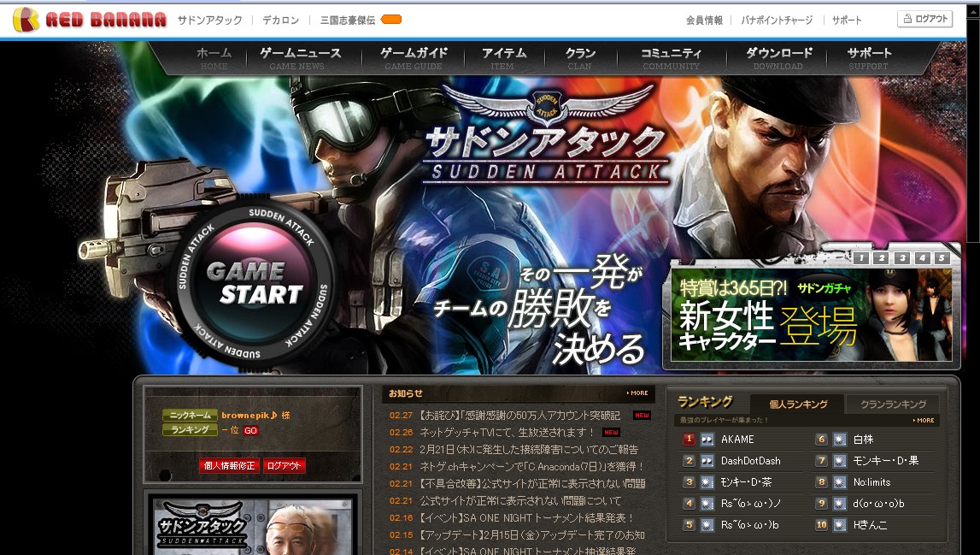The image size is (980, 555).
Task: Click the NEW badge on 02.27 news
Action: 642,416
